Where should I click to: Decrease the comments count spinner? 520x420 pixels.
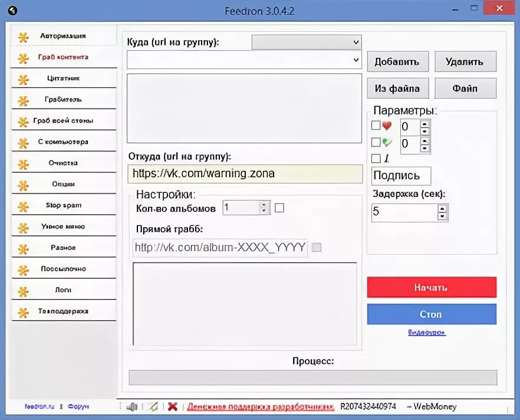(x=425, y=148)
